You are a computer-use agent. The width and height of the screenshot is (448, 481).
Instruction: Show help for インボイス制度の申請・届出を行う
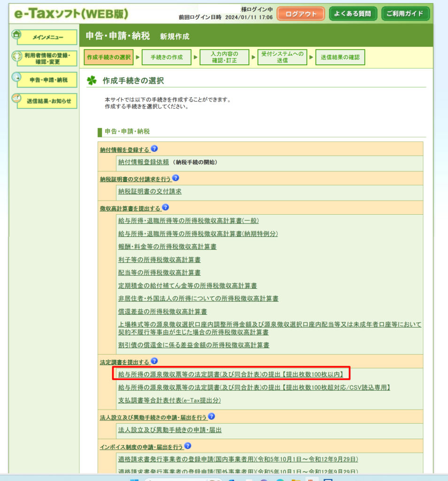pyautogui.click(x=188, y=446)
